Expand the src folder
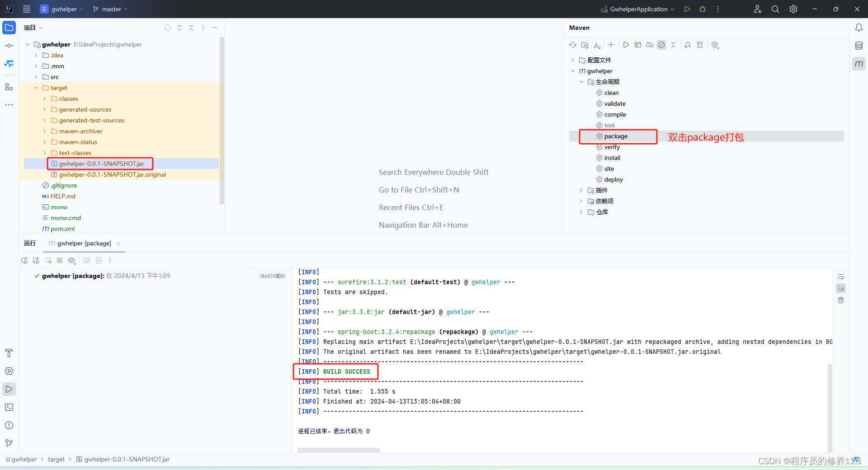868x470 pixels. pos(35,77)
